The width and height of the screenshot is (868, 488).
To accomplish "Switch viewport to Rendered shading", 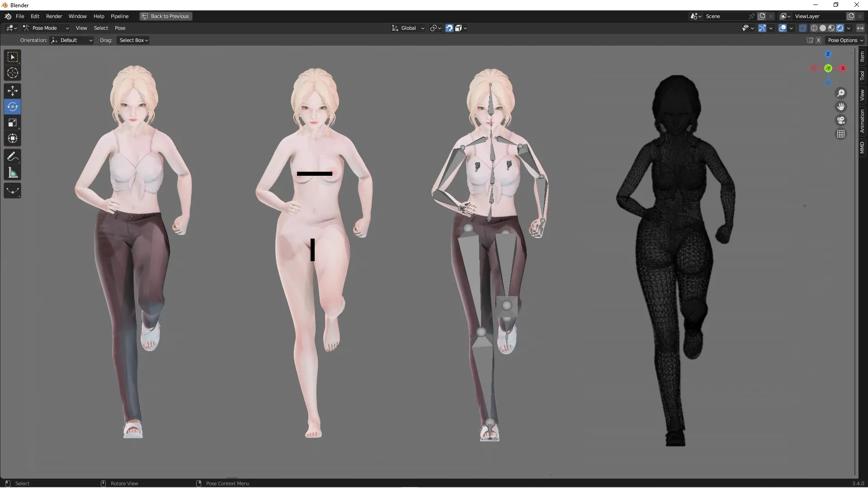I will pos(841,28).
